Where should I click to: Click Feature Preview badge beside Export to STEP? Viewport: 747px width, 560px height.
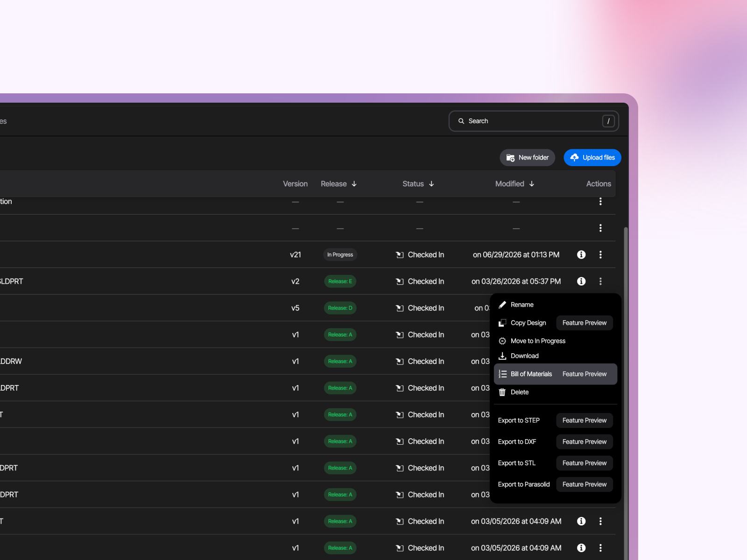pos(585,420)
